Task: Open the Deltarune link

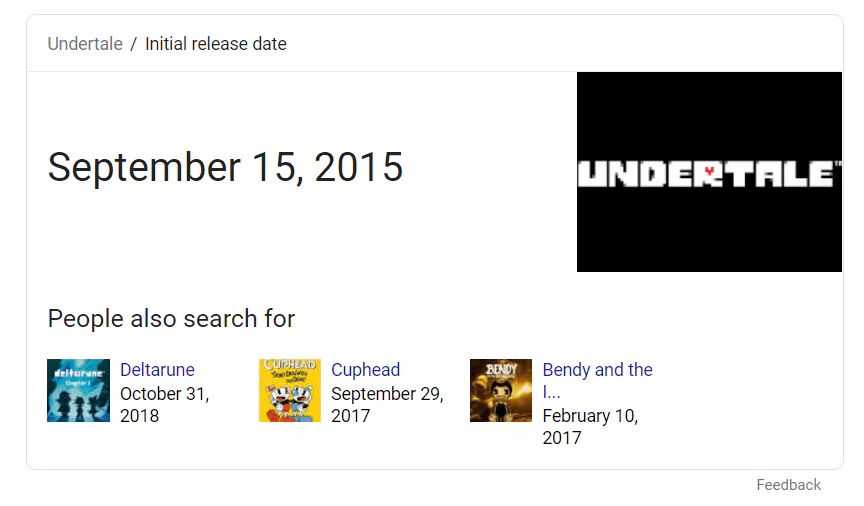Action: tap(157, 370)
